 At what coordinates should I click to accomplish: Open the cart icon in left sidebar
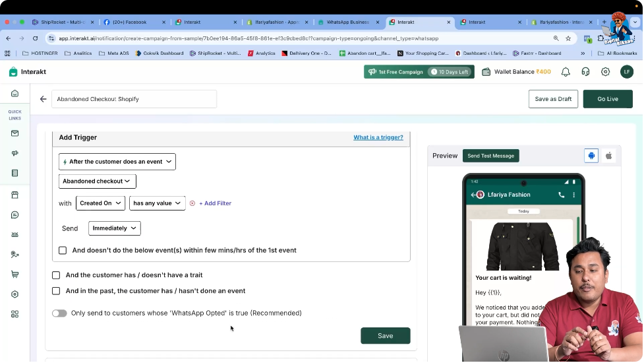pyautogui.click(x=15, y=274)
